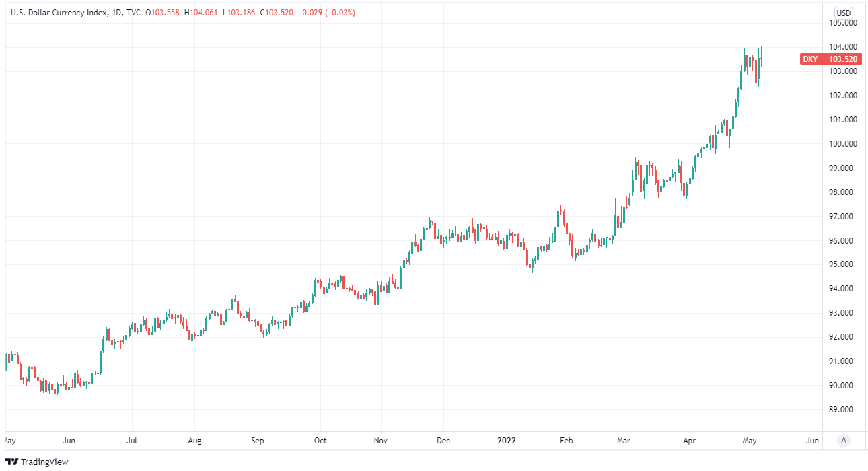Click the TradingView logo icon
Viewport: 868px width, 471px height.
pyautogui.click(x=11, y=462)
